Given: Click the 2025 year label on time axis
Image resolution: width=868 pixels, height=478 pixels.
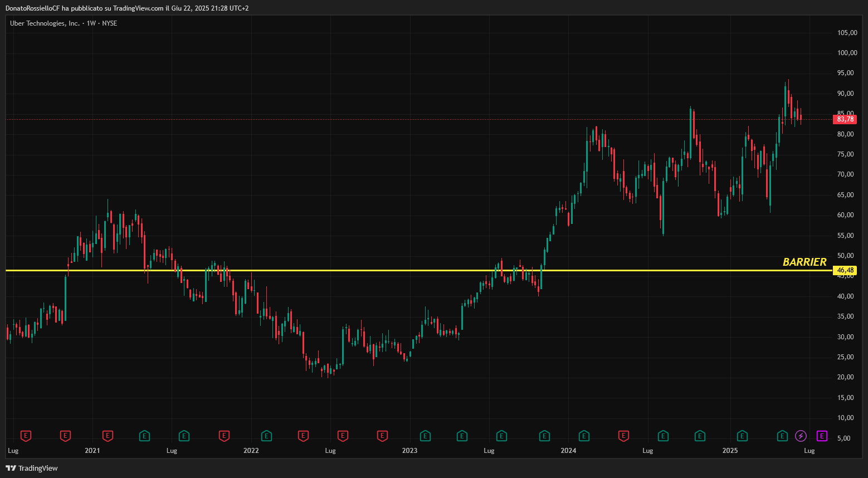Looking at the screenshot, I should click(730, 451).
